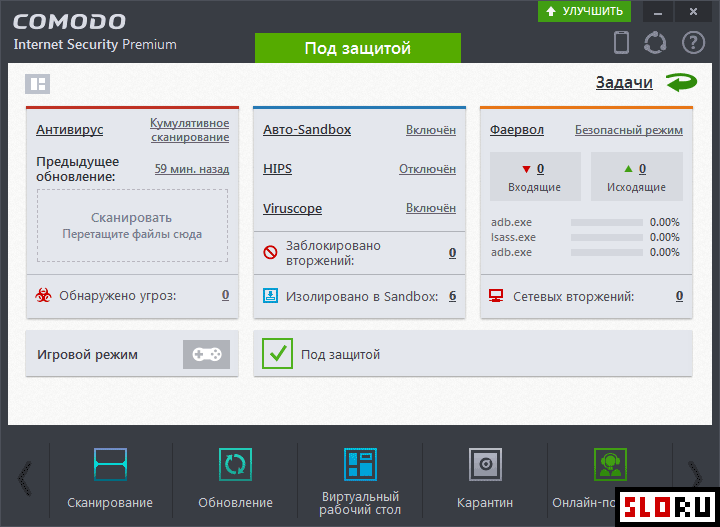Open the Авто-Sandbox settings link

pos(307,130)
